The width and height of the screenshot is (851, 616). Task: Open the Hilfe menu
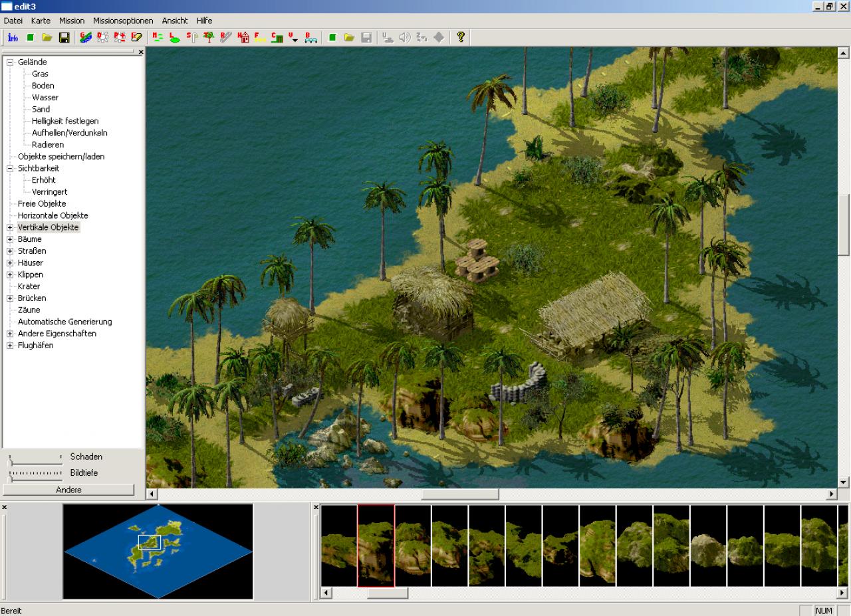204,21
